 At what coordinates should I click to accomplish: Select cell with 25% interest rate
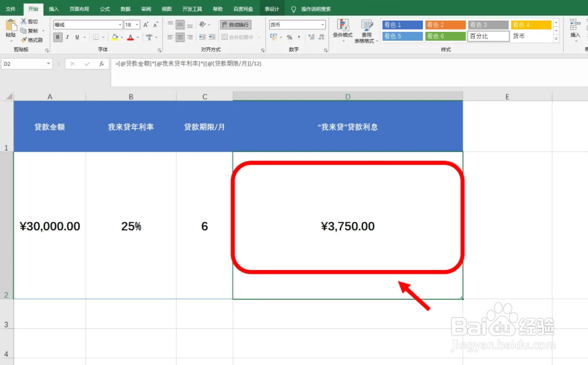coord(131,226)
